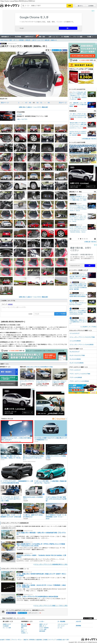Viewport: 97px width, 644px height.
Task: Open 買取・査定 navigation menu
Action: pyautogui.click(x=42, y=37)
